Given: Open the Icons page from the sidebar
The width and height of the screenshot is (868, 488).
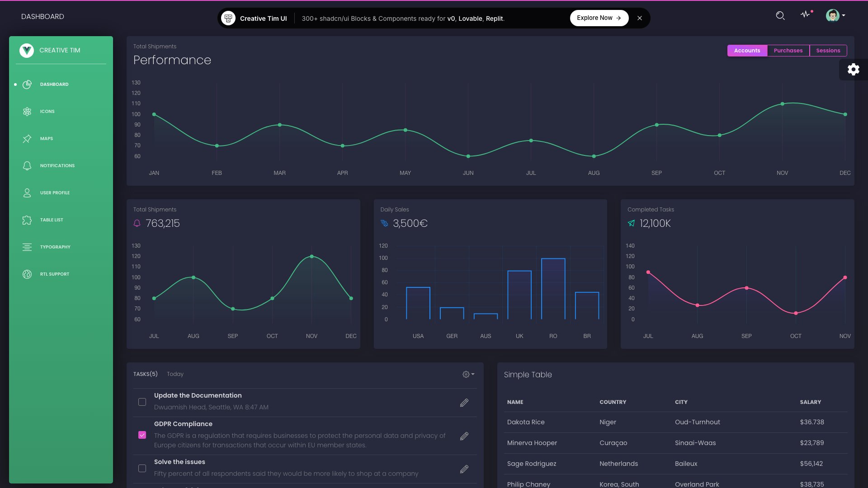Looking at the screenshot, I should pos(47,111).
